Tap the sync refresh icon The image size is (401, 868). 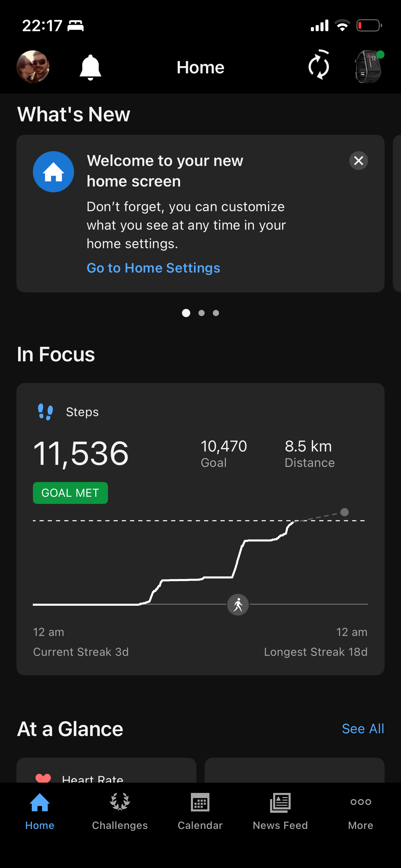pos(319,65)
